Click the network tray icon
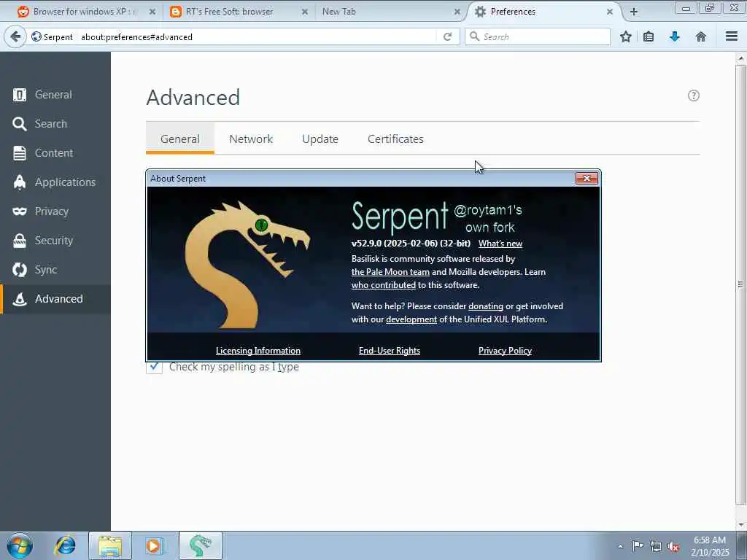Screen dimensions: 747x560 656,547
